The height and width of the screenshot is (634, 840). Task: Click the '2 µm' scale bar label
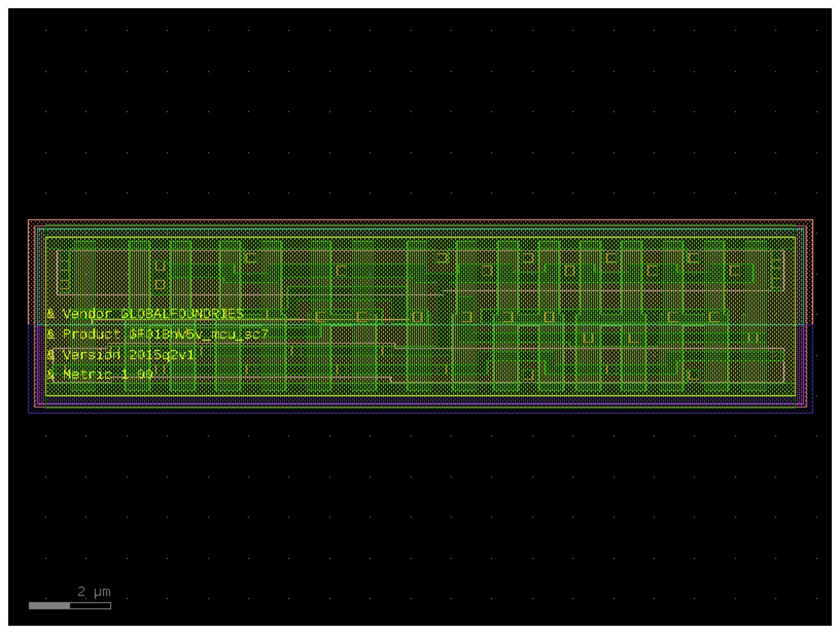(94, 592)
